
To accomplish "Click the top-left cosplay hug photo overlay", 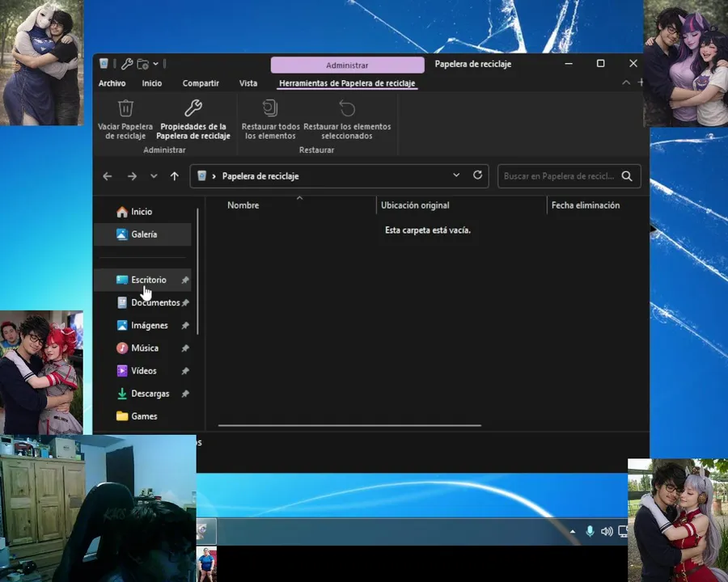I will (x=42, y=63).
